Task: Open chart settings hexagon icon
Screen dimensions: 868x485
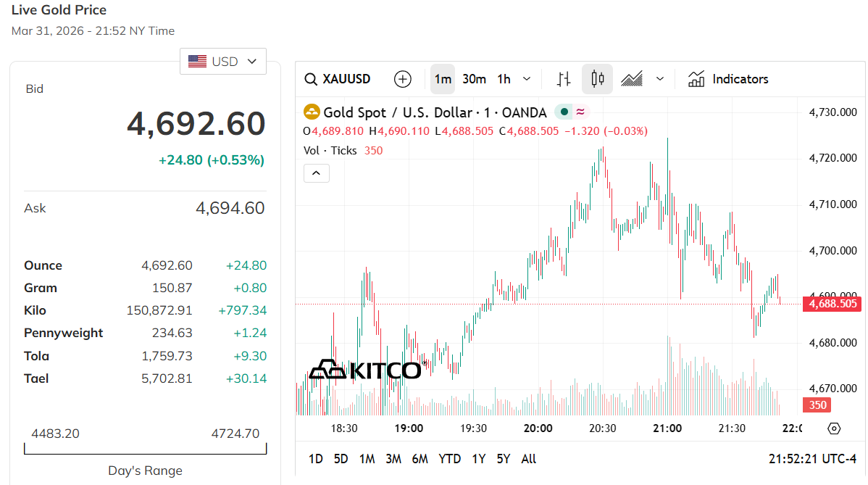Action: pos(834,428)
